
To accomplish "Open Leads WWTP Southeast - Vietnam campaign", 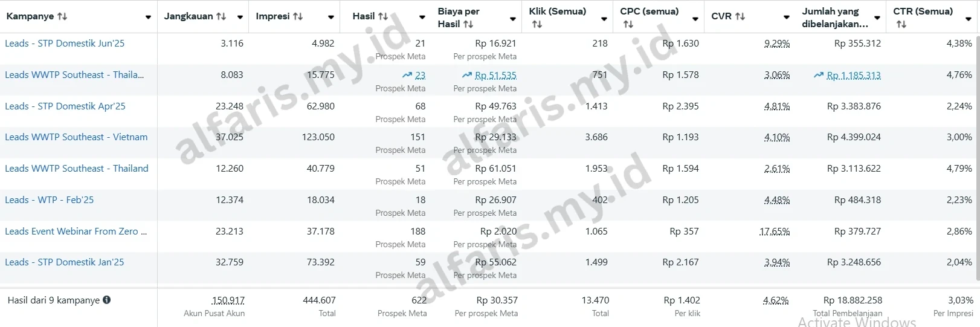I will click(76, 137).
